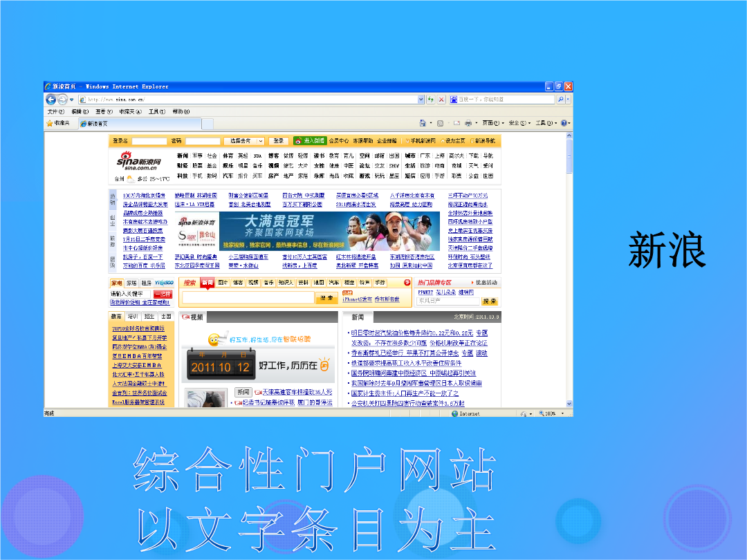The height and width of the screenshot is (560, 747).
Task: Open the 工具(T) menu in menu bar
Action: (157, 112)
